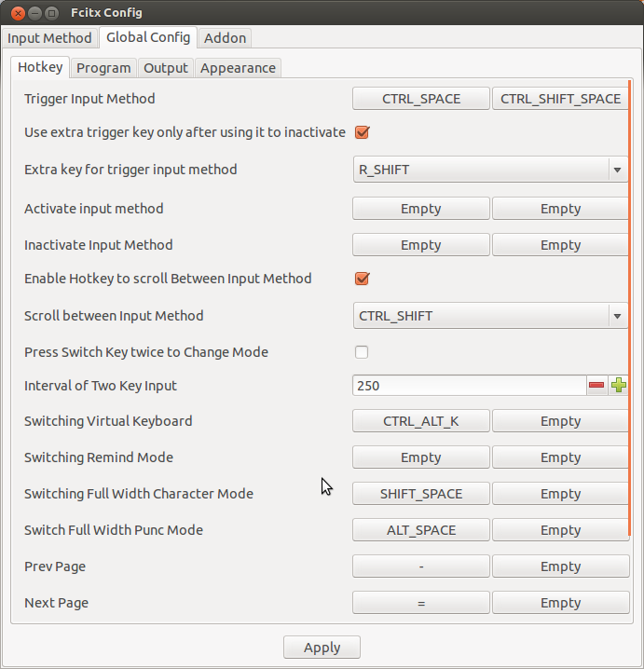This screenshot has height=669, width=644.
Task: Open Extra key for trigger input method dropdown
Action: click(490, 170)
